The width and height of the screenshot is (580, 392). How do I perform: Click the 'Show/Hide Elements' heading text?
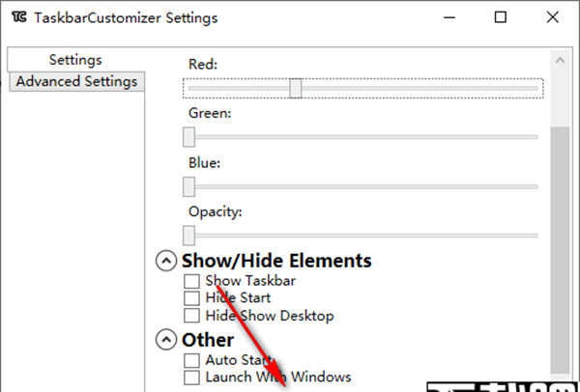tap(276, 261)
